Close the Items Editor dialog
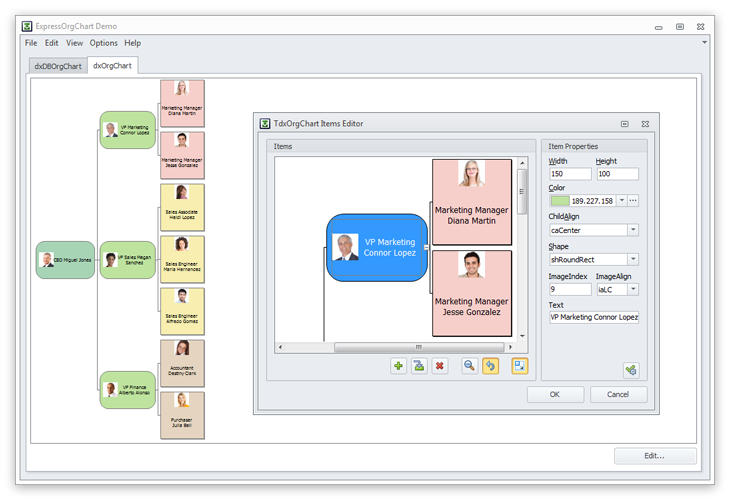Image resolution: width=730 pixels, height=500 pixels. tap(645, 124)
